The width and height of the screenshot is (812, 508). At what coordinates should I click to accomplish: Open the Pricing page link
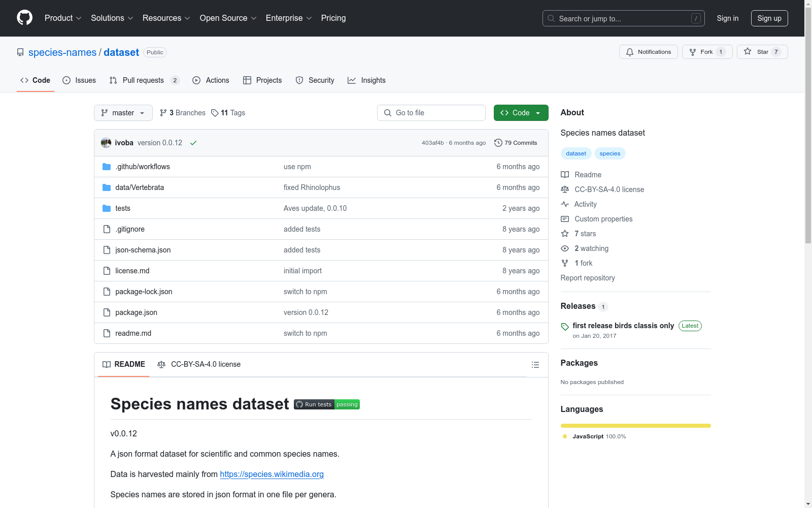pyautogui.click(x=333, y=18)
